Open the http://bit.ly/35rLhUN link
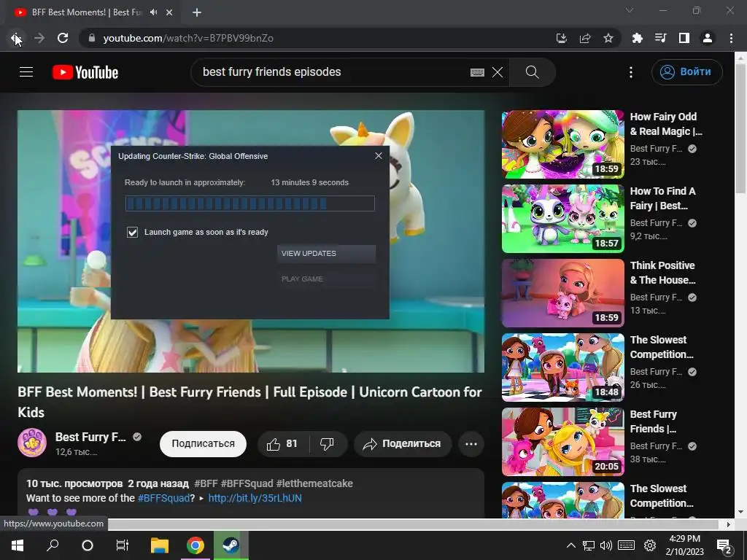 pyautogui.click(x=255, y=498)
